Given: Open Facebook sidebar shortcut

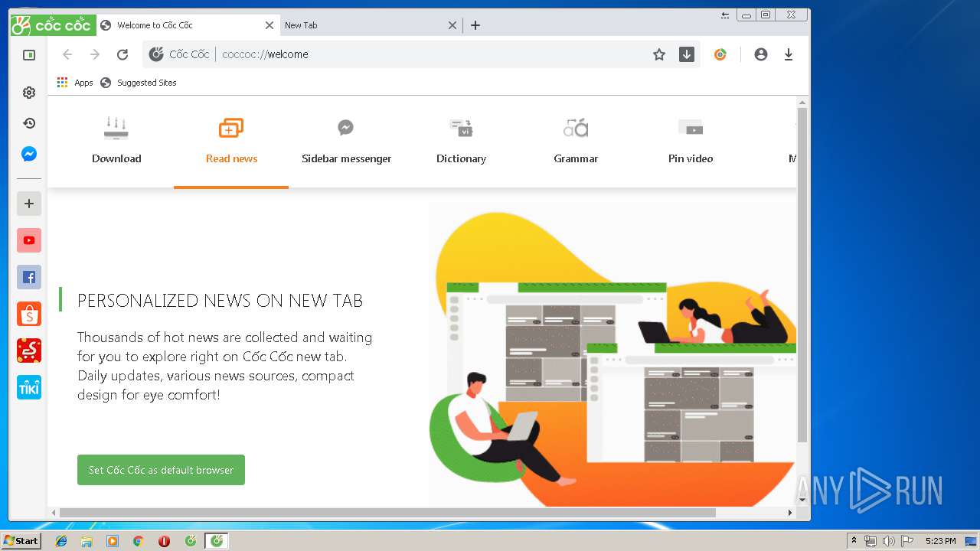Looking at the screenshot, I should click(x=29, y=277).
